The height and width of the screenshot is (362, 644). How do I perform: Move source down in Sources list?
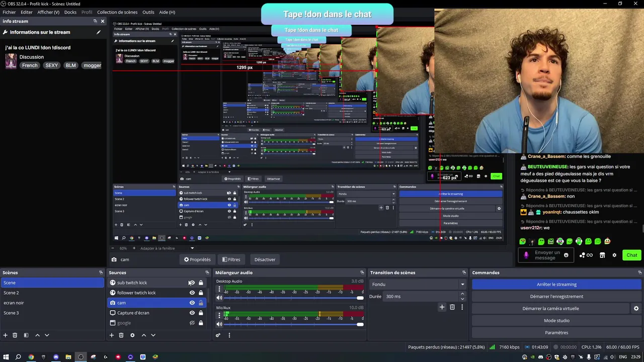point(153,335)
